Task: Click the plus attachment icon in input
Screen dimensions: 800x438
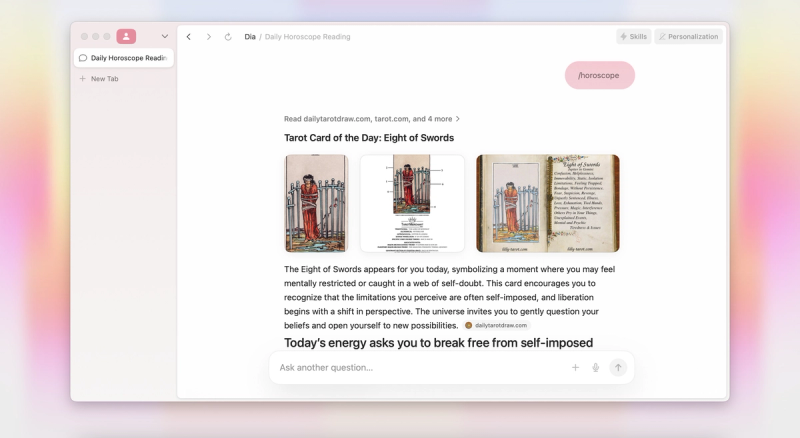Action: 575,368
